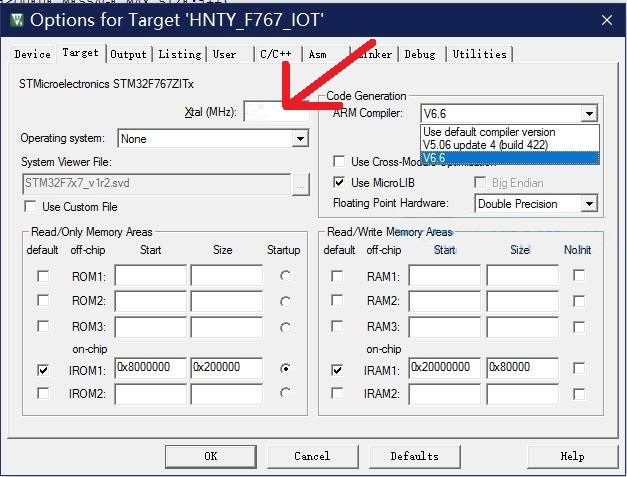Screen dimensions: 627x477
Task: Check the RAM3 default checkbox
Action: (x=337, y=326)
